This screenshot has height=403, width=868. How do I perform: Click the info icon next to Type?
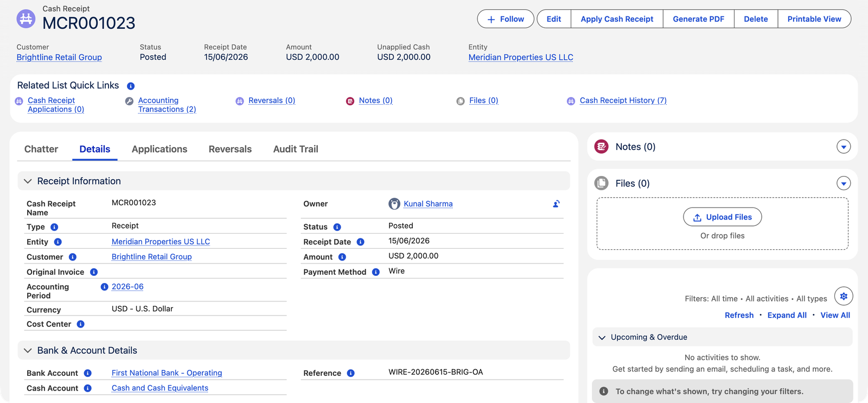tap(54, 227)
